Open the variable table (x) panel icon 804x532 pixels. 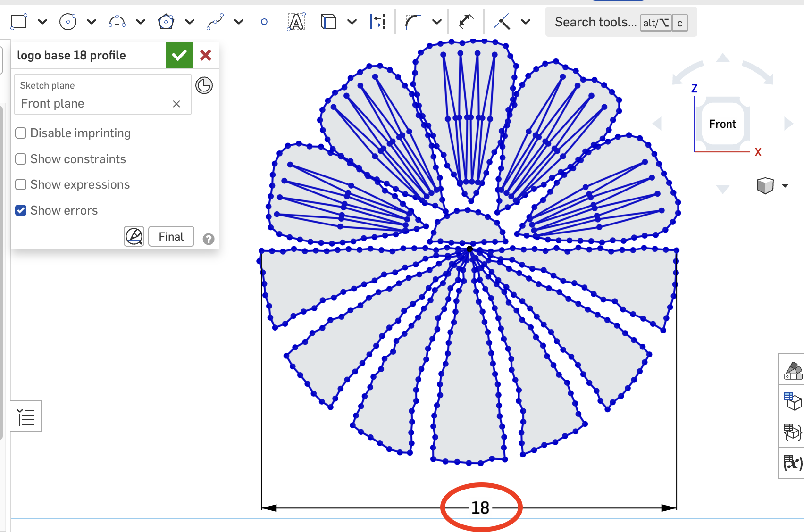(793, 463)
